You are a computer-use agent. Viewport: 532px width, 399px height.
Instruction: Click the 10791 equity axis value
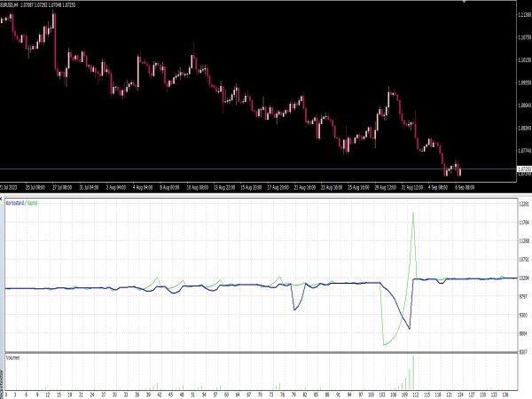pos(524,260)
